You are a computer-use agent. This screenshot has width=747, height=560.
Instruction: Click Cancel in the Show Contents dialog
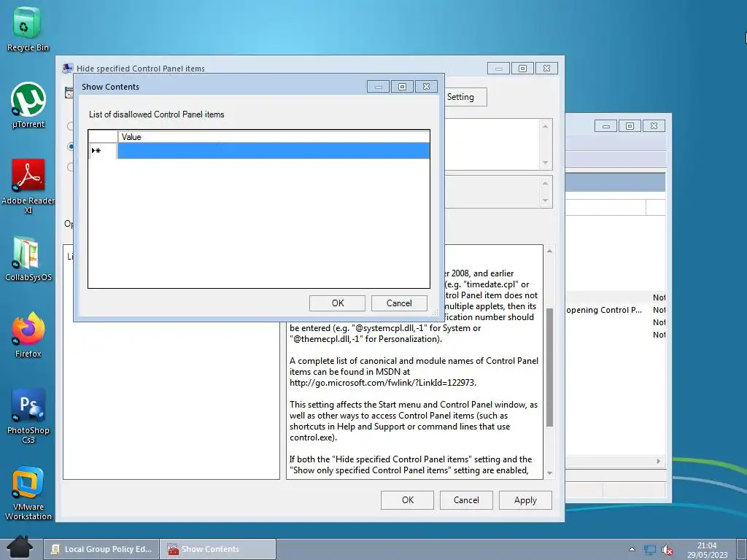[x=399, y=303]
